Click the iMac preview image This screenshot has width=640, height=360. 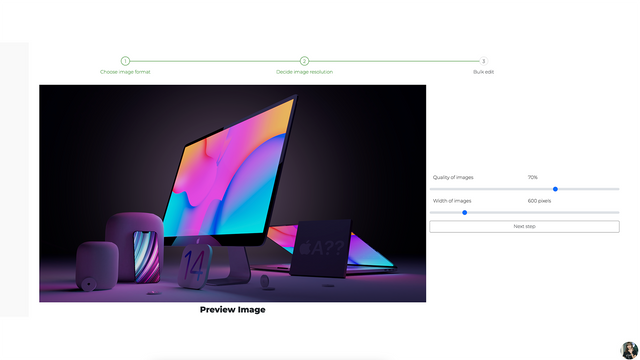point(233,193)
